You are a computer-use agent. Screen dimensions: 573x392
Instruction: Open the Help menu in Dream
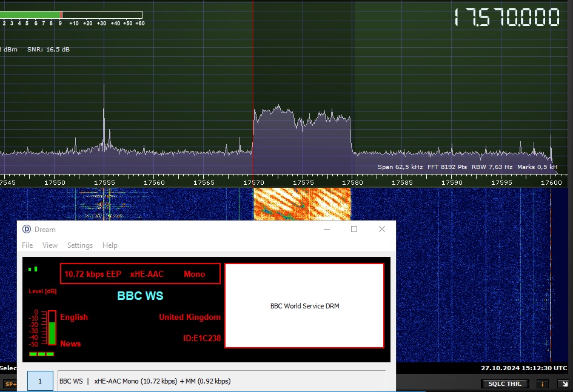click(x=110, y=245)
